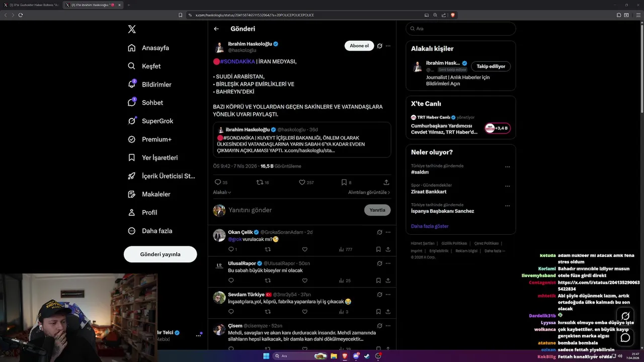Open the Windows Start menu
Screen dimensions: 644x362
[x=266, y=356]
